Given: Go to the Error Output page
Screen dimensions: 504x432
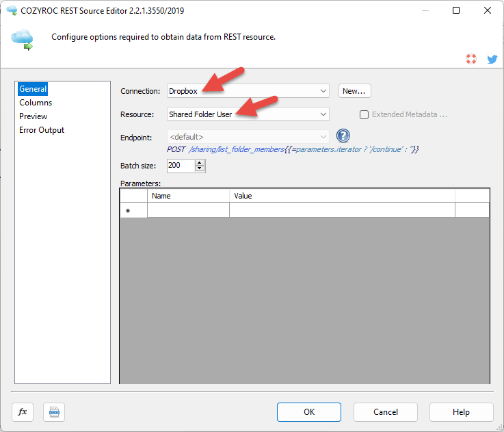Looking at the screenshot, I should click(x=42, y=130).
